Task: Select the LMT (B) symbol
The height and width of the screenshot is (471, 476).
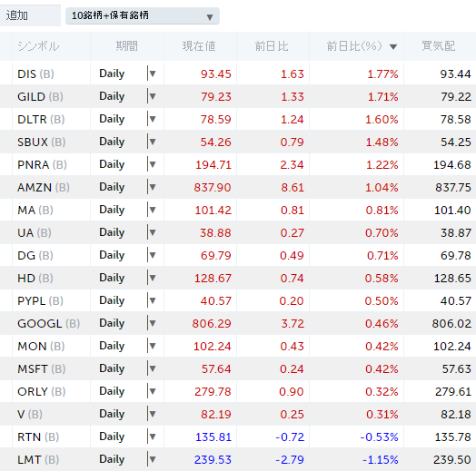Action: [x=38, y=460]
